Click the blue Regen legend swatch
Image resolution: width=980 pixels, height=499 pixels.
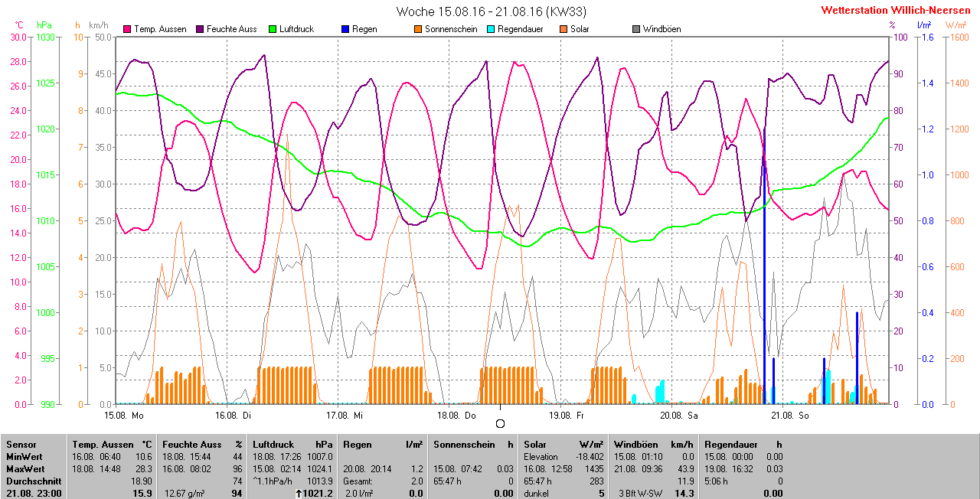(345, 29)
